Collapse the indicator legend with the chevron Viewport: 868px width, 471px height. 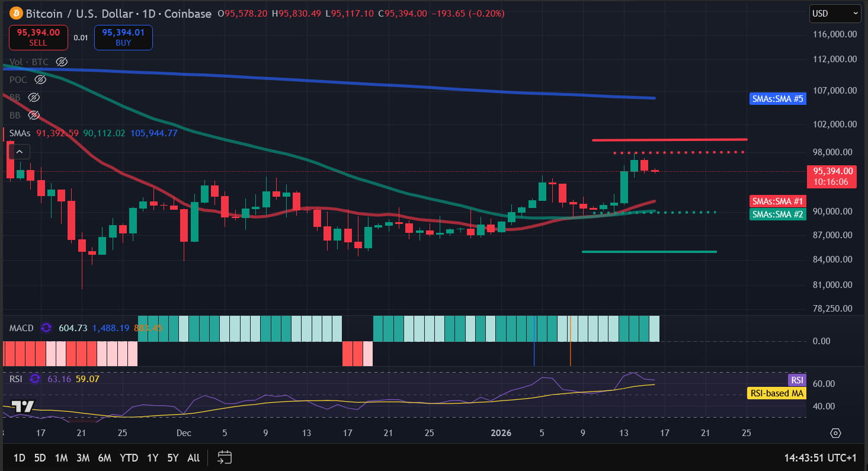[x=18, y=152]
